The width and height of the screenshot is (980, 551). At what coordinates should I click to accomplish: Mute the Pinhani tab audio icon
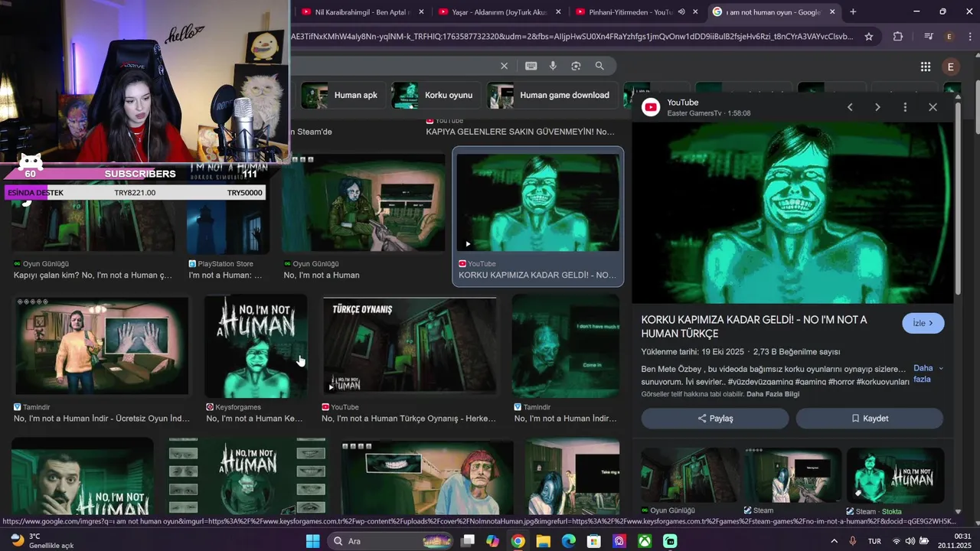(681, 11)
